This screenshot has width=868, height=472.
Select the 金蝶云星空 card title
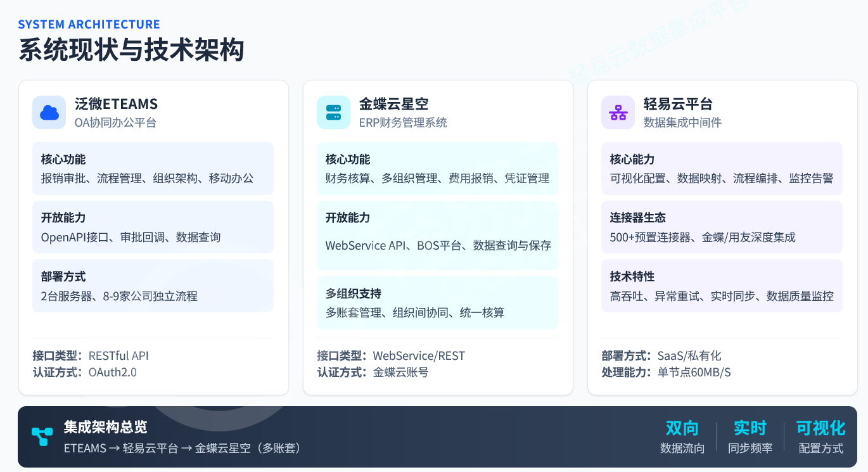pos(393,104)
